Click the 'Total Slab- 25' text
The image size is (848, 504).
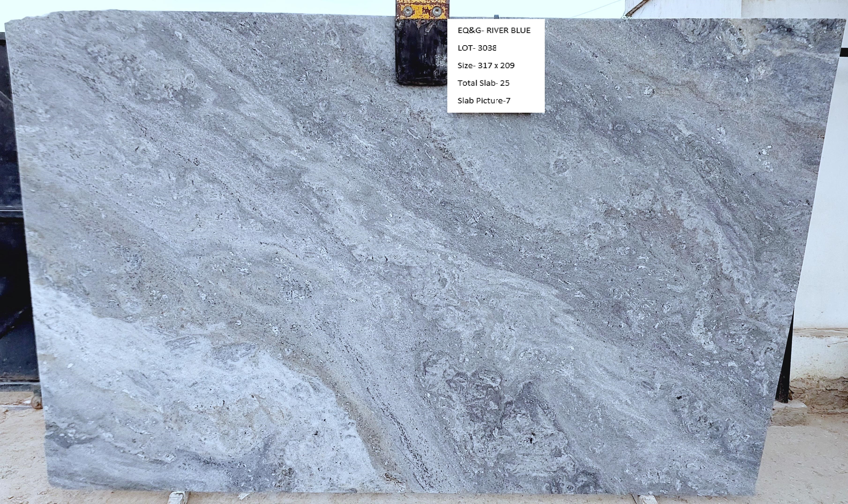[x=483, y=83]
